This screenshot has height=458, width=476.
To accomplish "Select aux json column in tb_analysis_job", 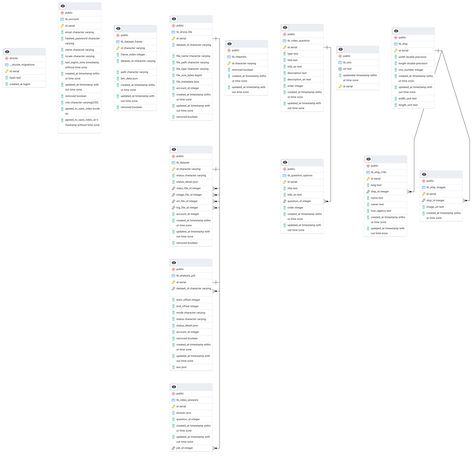I will 191,367.
